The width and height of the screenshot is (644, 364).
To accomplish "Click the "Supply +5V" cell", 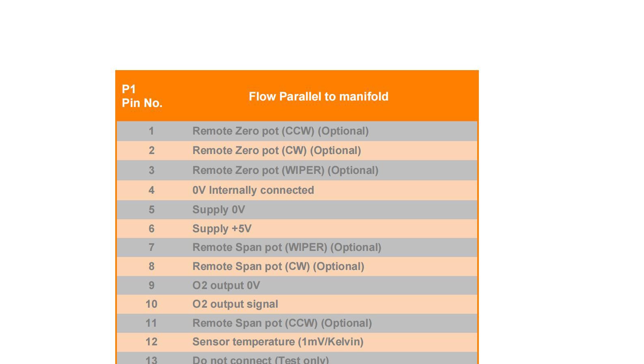I will point(222,229).
